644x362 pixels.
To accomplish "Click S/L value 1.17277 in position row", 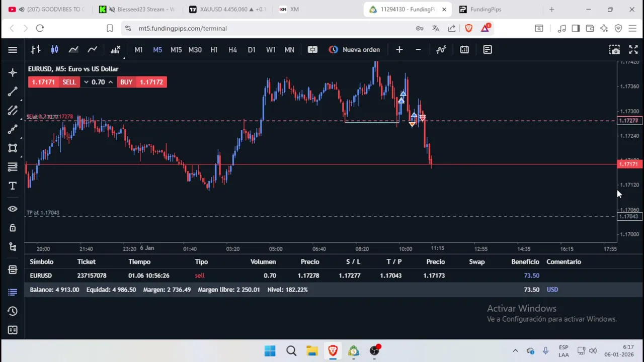I will click(349, 276).
